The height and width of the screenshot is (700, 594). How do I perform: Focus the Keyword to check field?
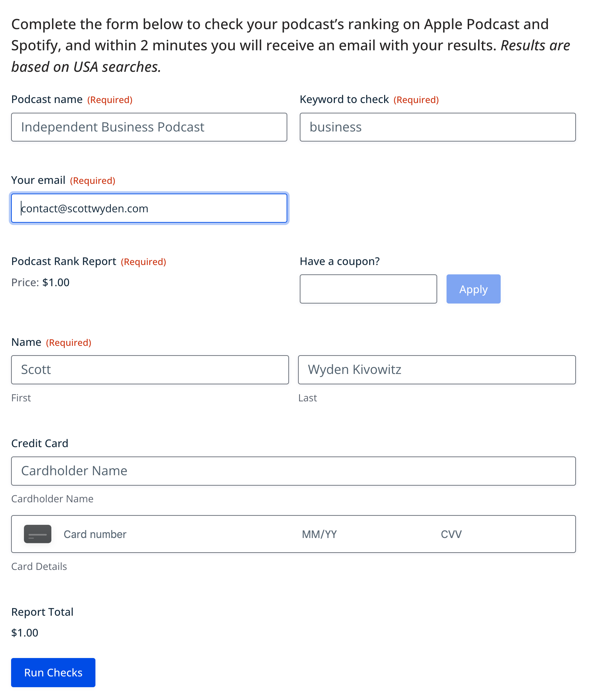(438, 127)
